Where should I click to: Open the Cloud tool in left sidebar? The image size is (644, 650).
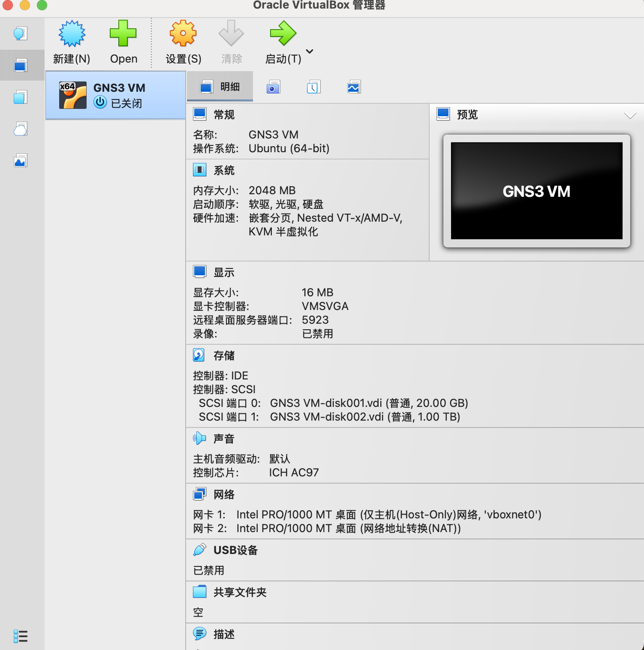pos(21,129)
